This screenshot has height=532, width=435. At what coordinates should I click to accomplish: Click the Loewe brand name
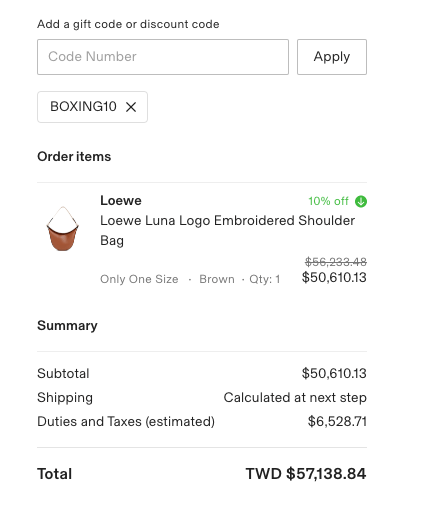pyautogui.click(x=121, y=201)
